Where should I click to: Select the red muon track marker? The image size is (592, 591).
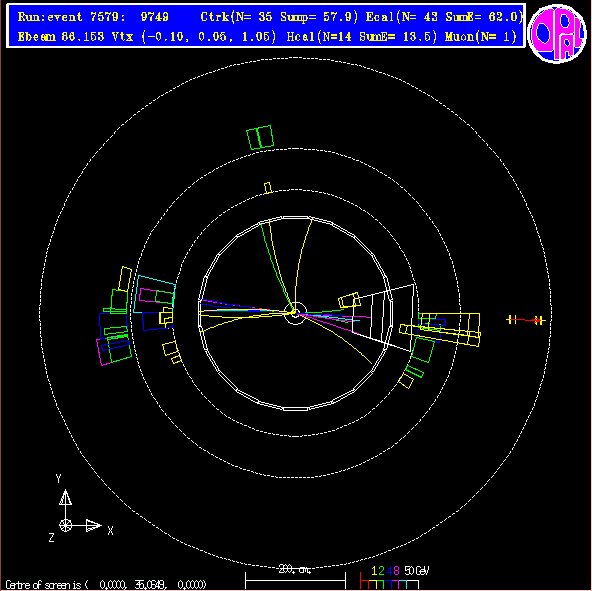[526, 320]
